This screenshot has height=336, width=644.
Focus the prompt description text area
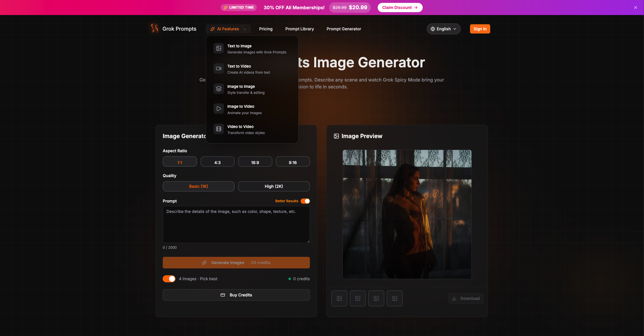[236, 224]
